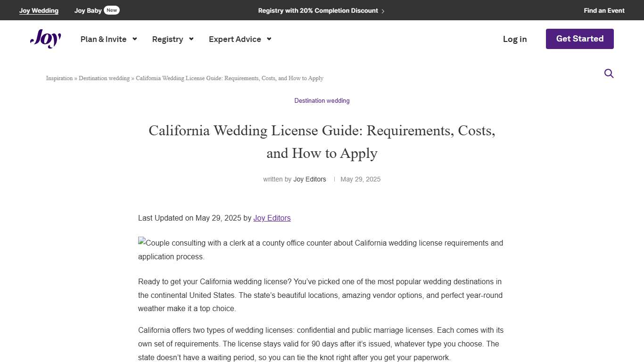Screen dimensions: 644x362
Task: Click the Joy logo
Action: coord(45,39)
